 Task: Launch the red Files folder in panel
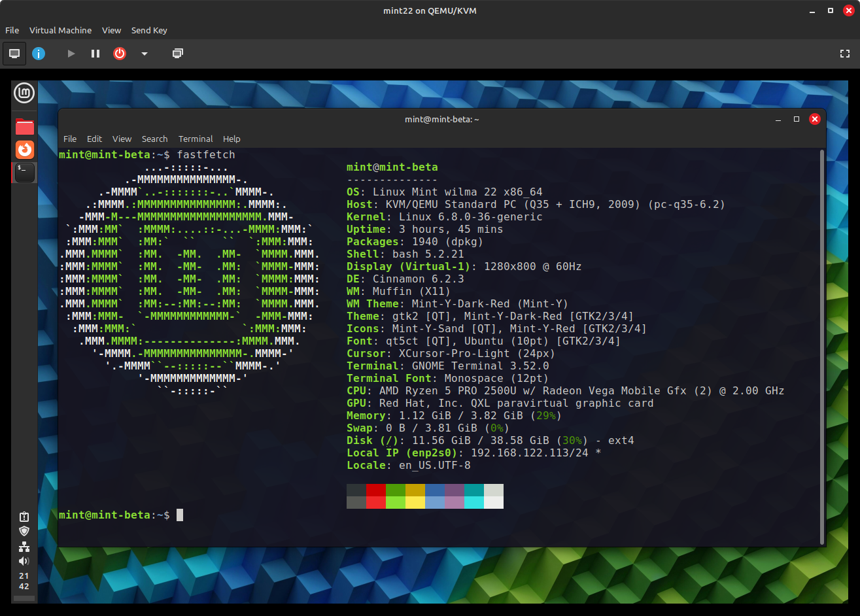click(25, 126)
